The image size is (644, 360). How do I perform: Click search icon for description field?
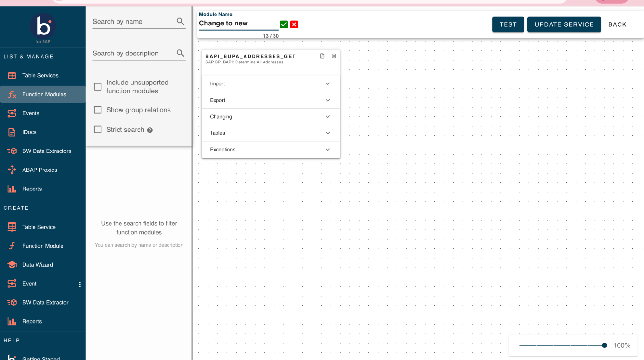pyautogui.click(x=180, y=53)
